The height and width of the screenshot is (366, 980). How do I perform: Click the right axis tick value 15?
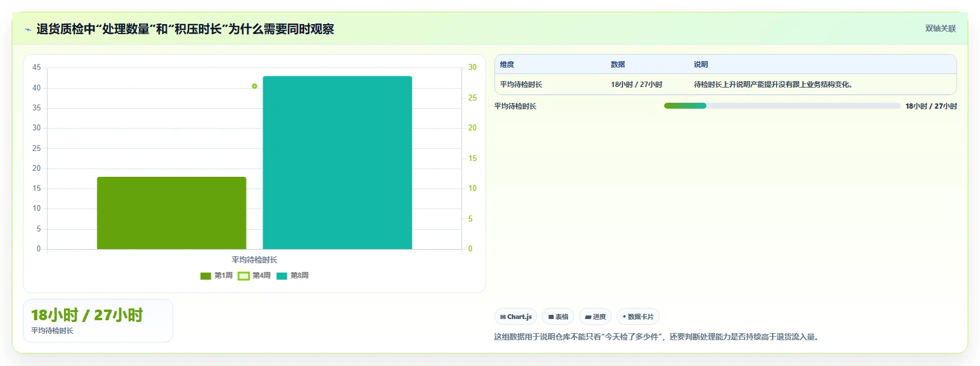[472, 159]
